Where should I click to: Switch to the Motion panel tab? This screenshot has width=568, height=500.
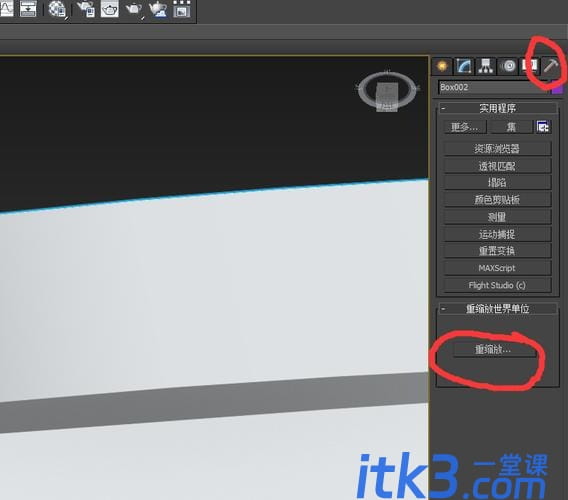(509, 66)
